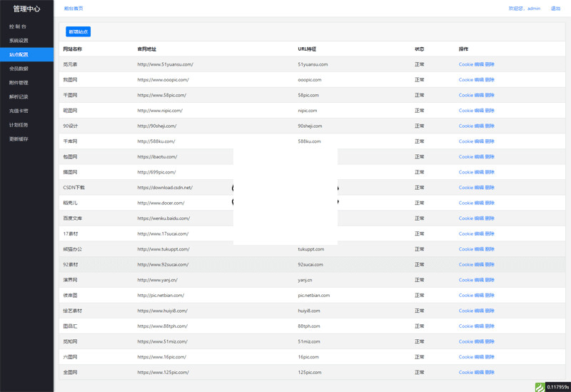Click the http://www.tukuppt.com/ address cell
571x392 pixels.
click(x=163, y=249)
